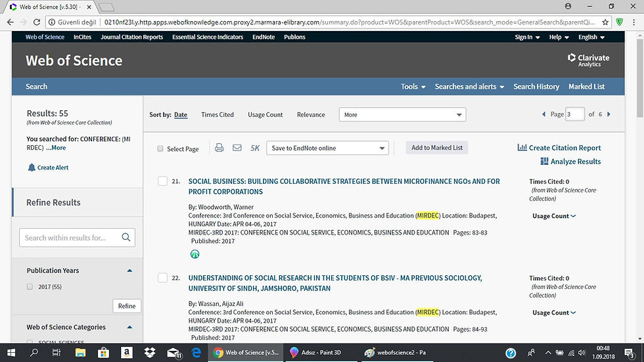Screen dimensions: 644x362
Task: Click the green shield extension icon
Action: [619, 22]
